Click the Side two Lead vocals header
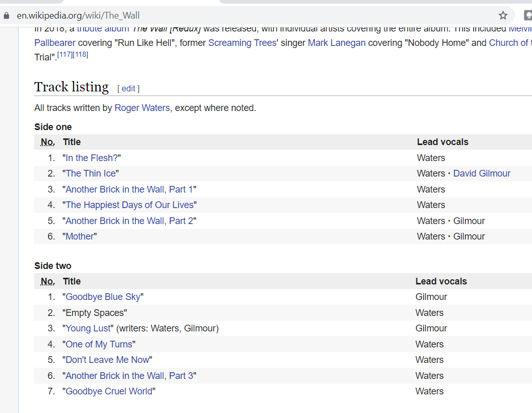The height and width of the screenshot is (413, 532). [441, 281]
